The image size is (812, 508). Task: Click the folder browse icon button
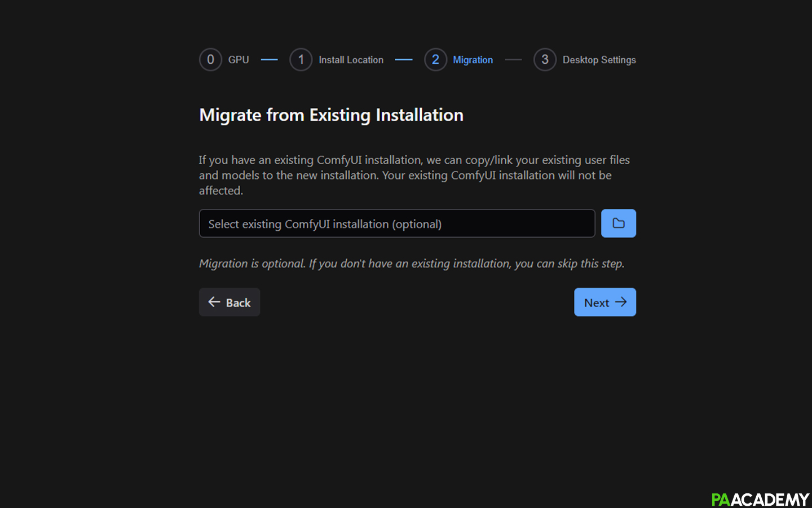point(618,224)
